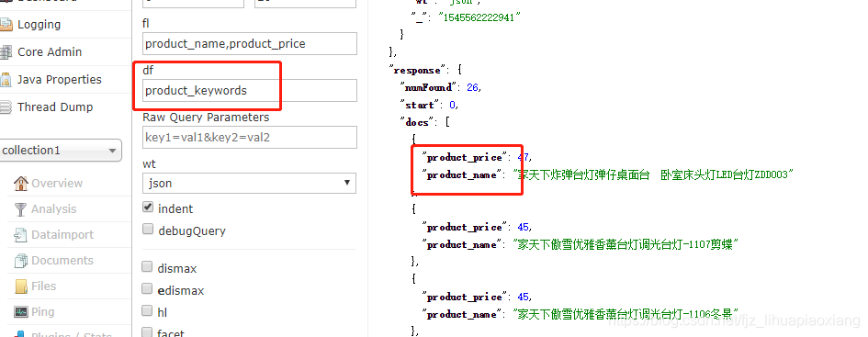
Task: Click the Overview house icon
Action: pos(20,183)
